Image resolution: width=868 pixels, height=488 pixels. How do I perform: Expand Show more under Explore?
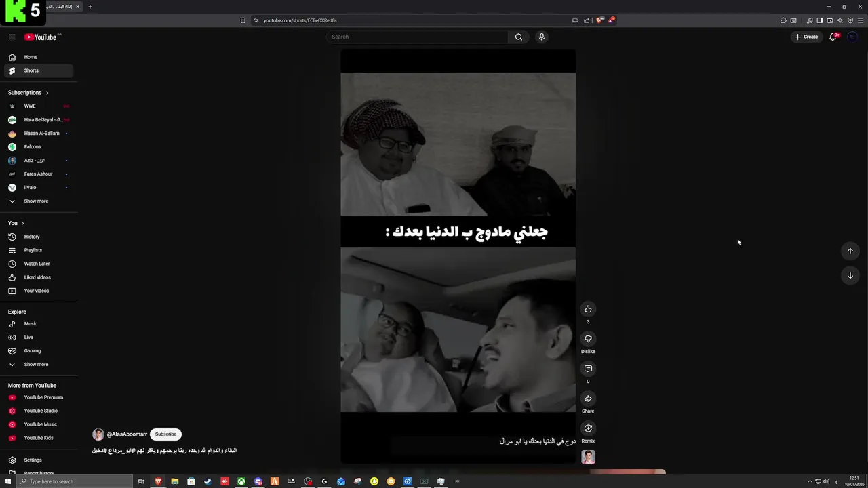39,365
